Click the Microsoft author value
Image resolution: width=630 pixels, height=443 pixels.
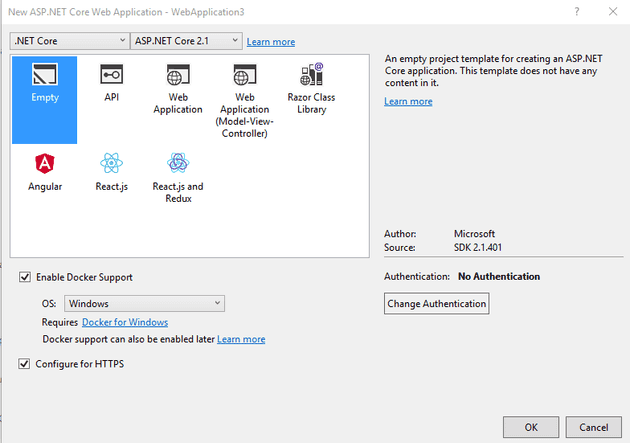click(475, 234)
